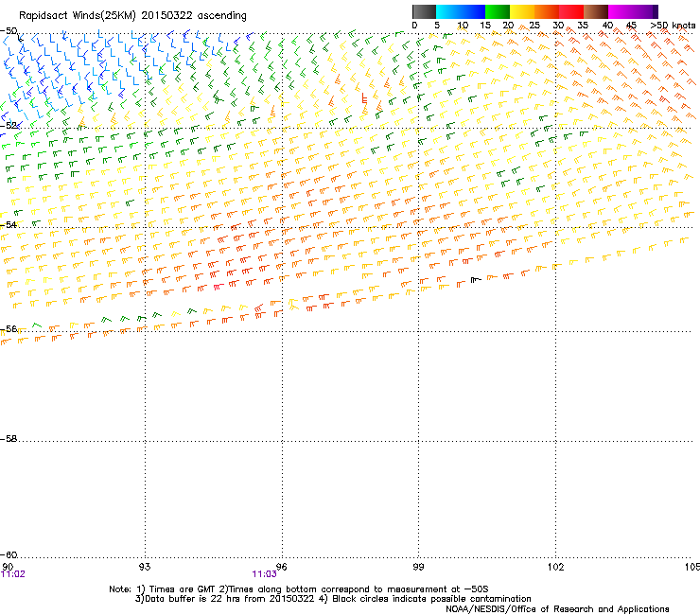This screenshot has height=615, width=700.
Task: Click the plot title 'Rapidsact Winds(25KM) 20150322 ascending'
Action: (x=132, y=16)
